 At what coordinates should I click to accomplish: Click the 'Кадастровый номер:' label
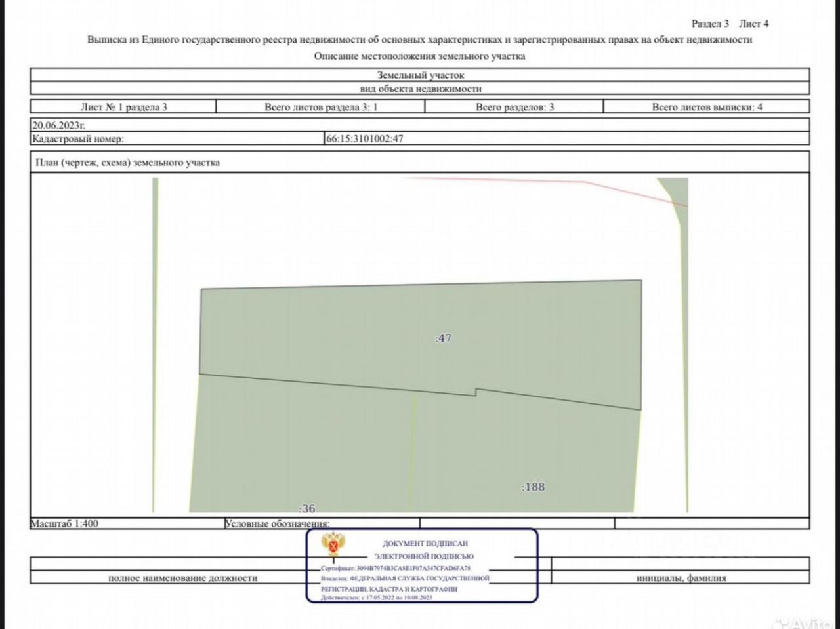click(x=78, y=138)
